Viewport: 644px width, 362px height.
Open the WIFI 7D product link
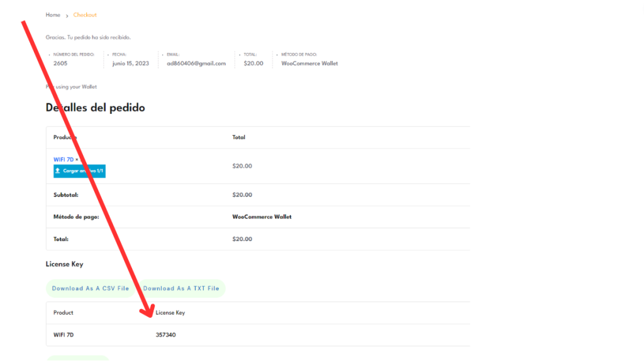click(63, 159)
